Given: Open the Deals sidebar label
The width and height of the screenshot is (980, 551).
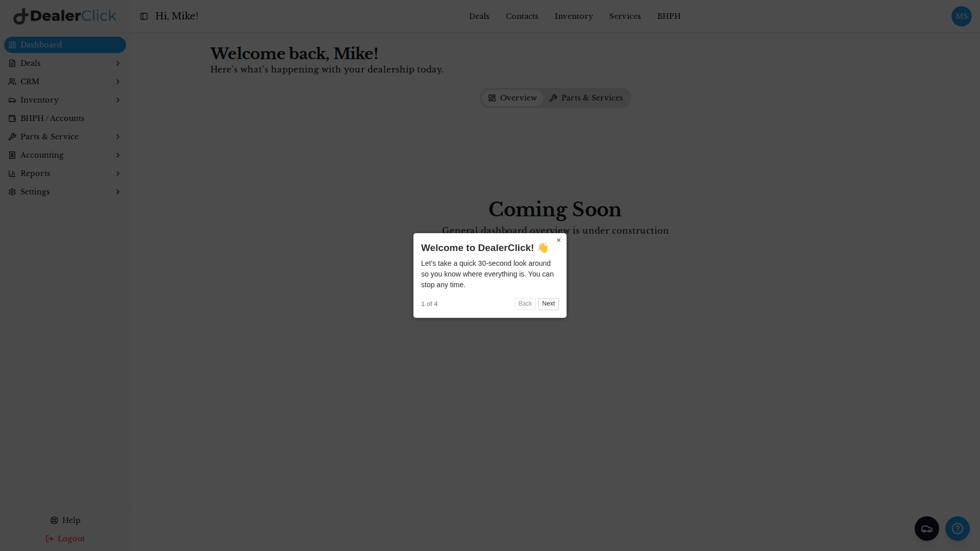Looking at the screenshot, I should click(x=31, y=63).
